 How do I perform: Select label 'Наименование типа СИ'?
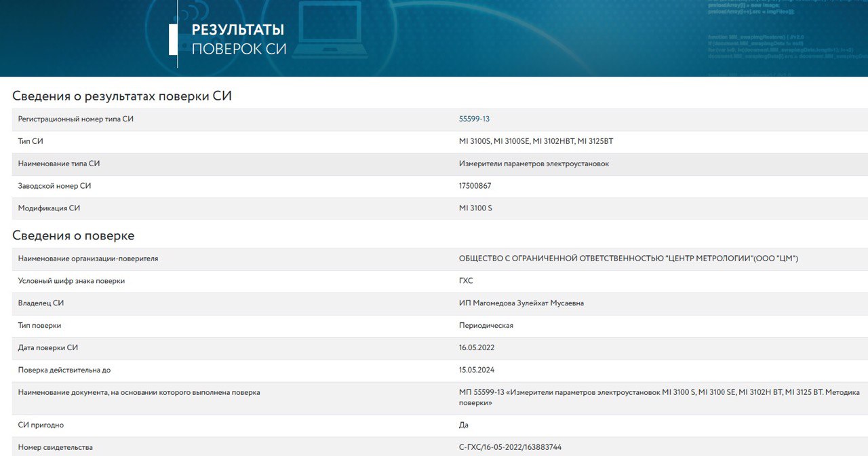click(59, 164)
